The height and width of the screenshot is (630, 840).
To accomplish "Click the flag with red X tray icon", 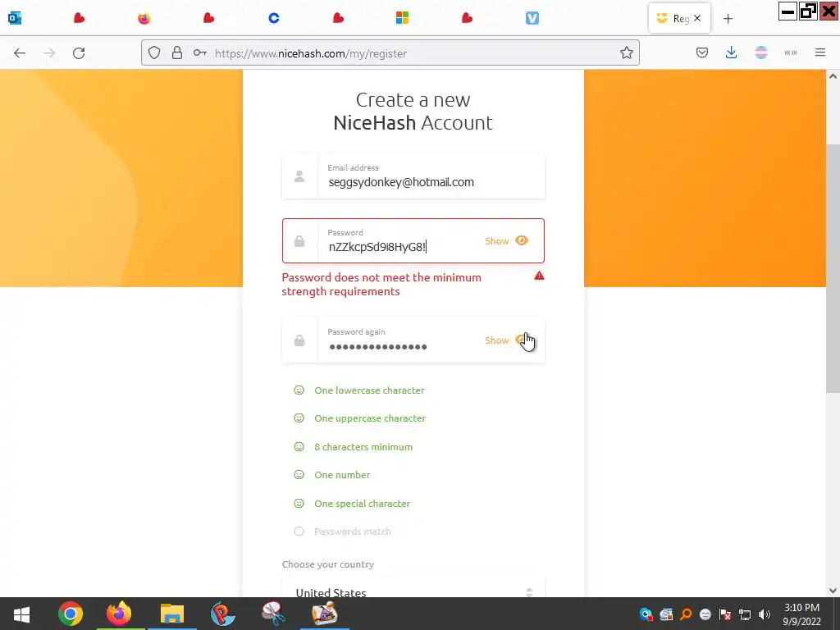I will coord(725,614).
